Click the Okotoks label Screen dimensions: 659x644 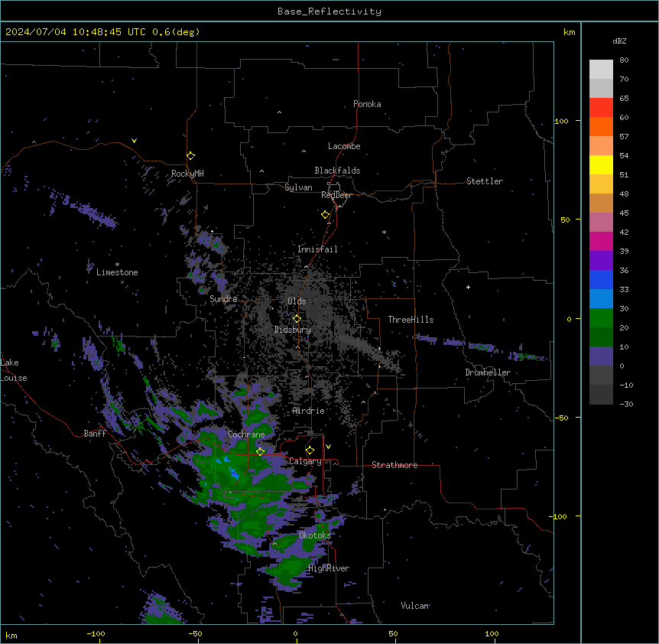coord(315,535)
